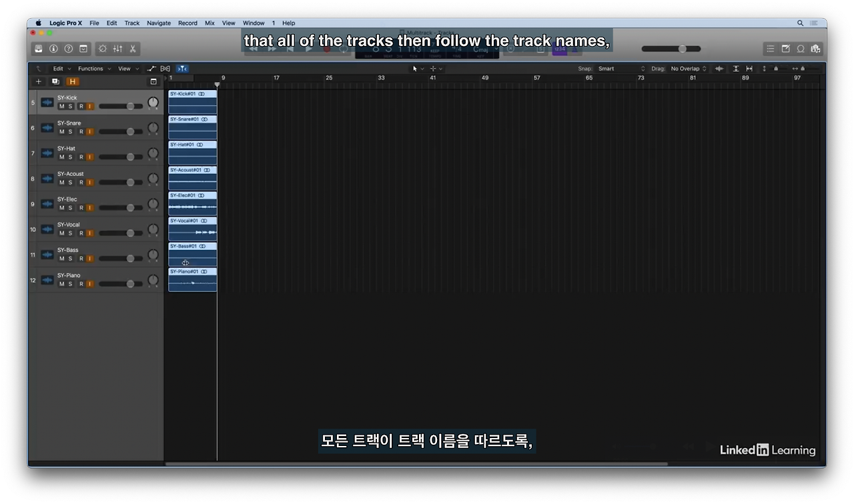This screenshot has width=854, height=504.
Task: Mute the SY-Elec track
Action: tap(62, 208)
